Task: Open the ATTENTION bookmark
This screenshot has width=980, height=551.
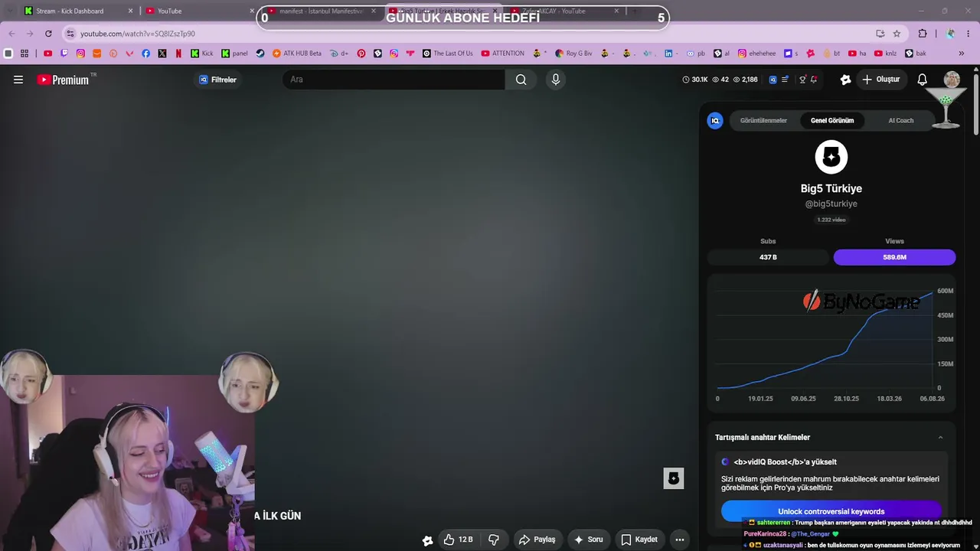Action: tap(503, 54)
